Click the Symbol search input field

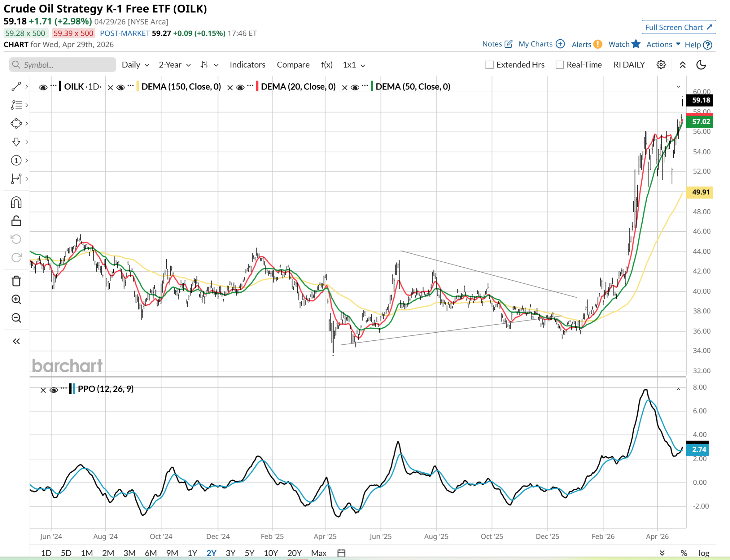pos(63,65)
